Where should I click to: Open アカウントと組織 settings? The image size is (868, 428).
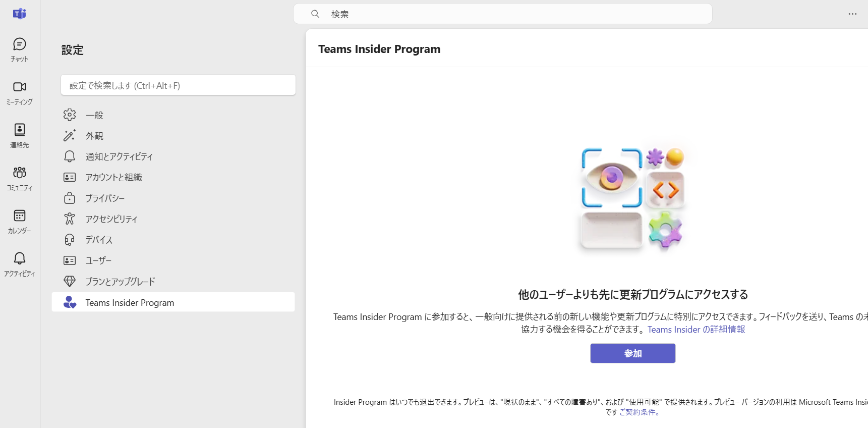[x=173, y=177]
